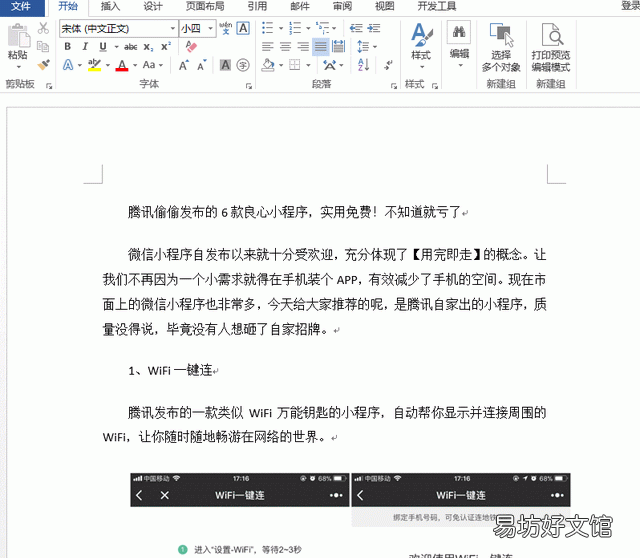Open the phonetic guide tool
Screen dimensions: 640x558
[225, 28]
